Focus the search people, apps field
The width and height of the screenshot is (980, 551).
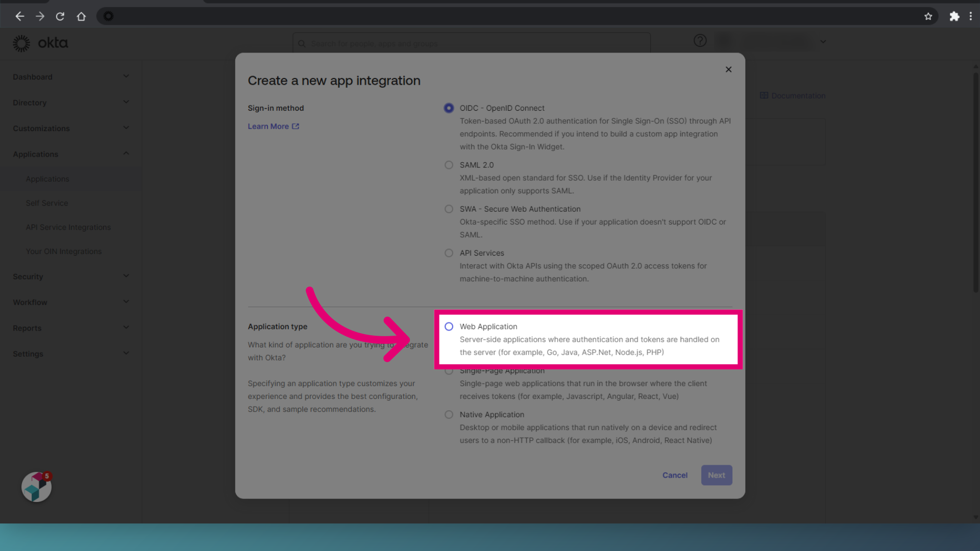point(472,43)
